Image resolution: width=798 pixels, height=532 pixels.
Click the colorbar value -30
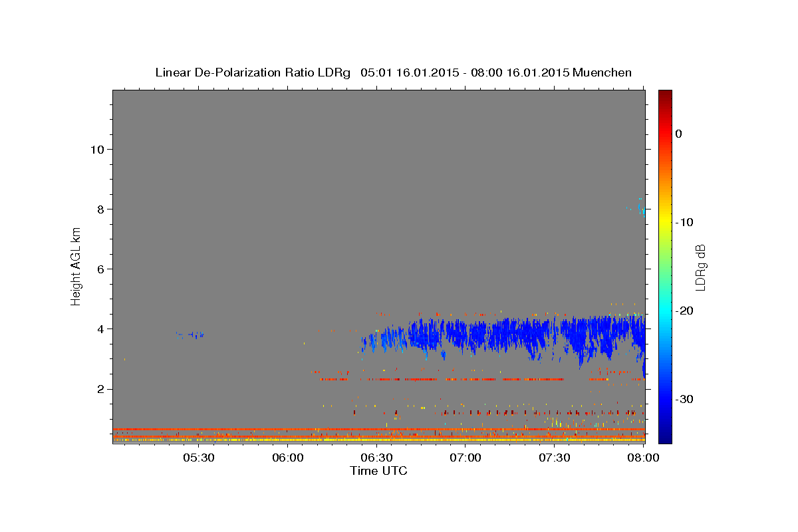pos(685,399)
